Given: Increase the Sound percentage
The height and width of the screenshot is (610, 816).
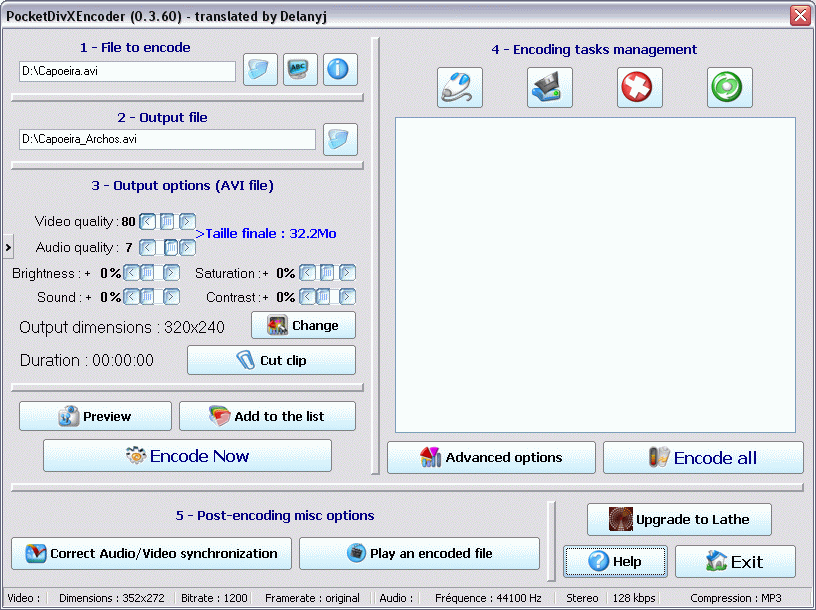Looking at the screenshot, I should [x=171, y=297].
